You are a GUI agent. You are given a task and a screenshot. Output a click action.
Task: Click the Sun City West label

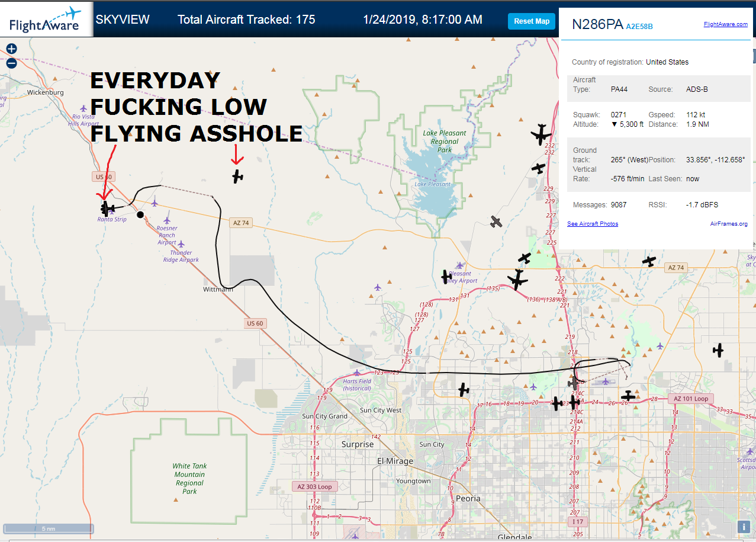(x=381, y=410)
